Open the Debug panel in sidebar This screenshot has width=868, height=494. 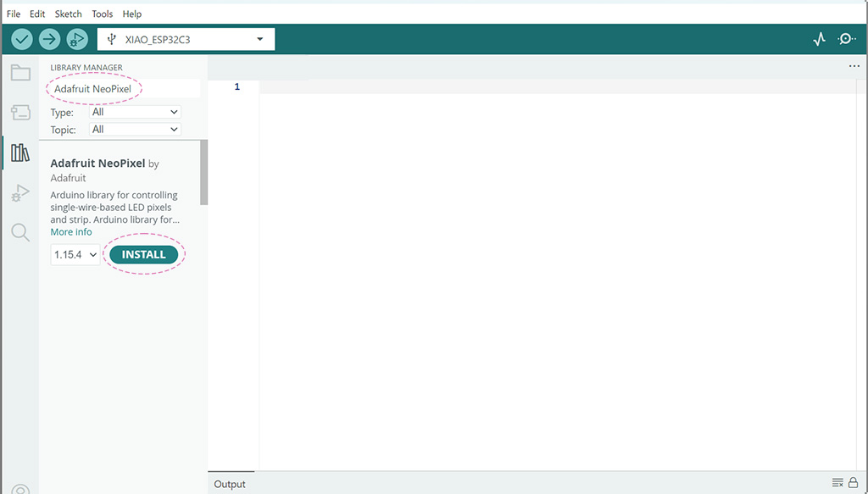[x=20, y=193]
